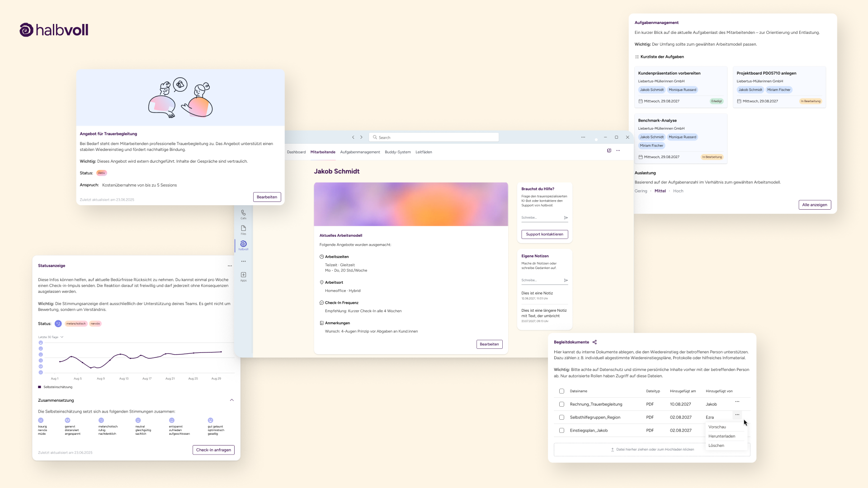Go back using the left navigation arrow
The width and height of the screenshot is (868, 488).
353,137
